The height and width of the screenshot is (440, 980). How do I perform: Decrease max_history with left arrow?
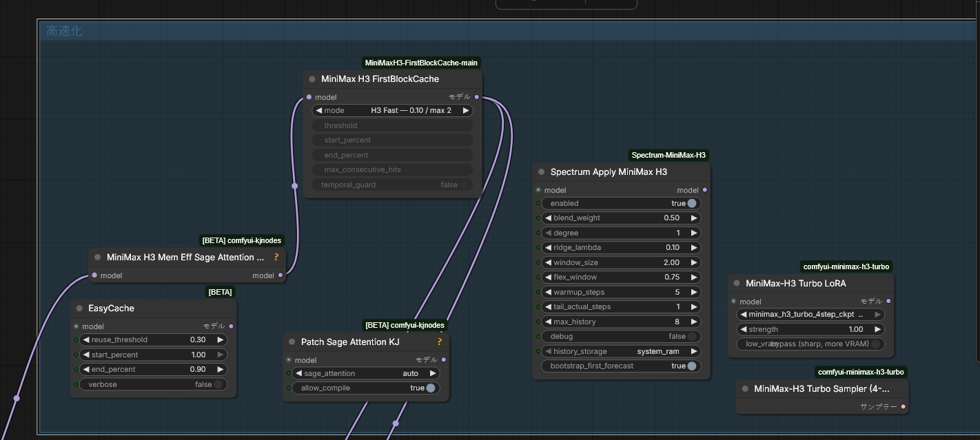pos(548,322)
